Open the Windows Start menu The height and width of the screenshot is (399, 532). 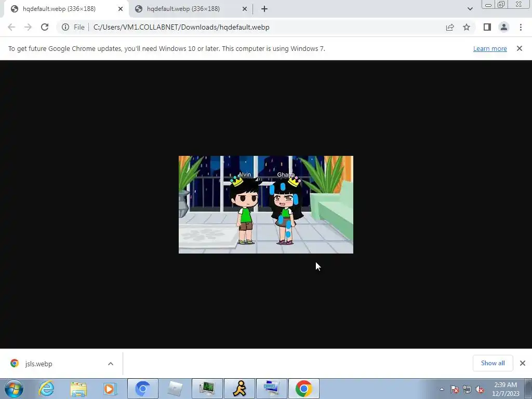tap(14, 389)
